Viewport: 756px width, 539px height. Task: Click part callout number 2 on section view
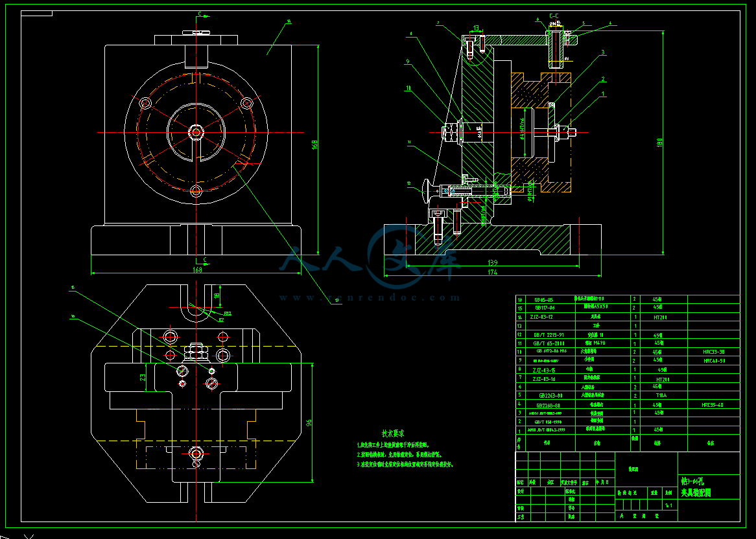coord(603,79)
